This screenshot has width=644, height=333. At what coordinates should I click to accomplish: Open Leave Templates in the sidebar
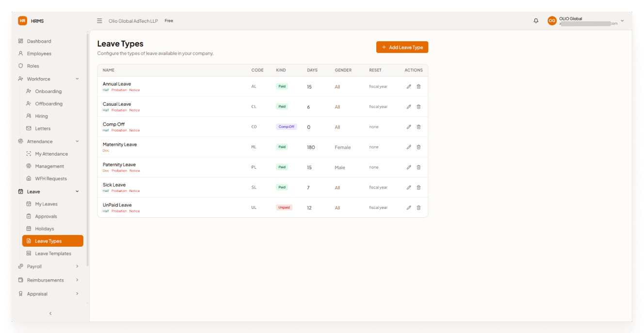tap(53, 254)
